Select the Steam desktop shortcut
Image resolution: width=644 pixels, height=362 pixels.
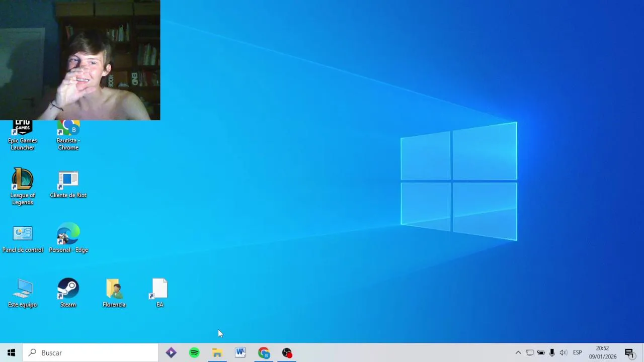pos(68,293)
